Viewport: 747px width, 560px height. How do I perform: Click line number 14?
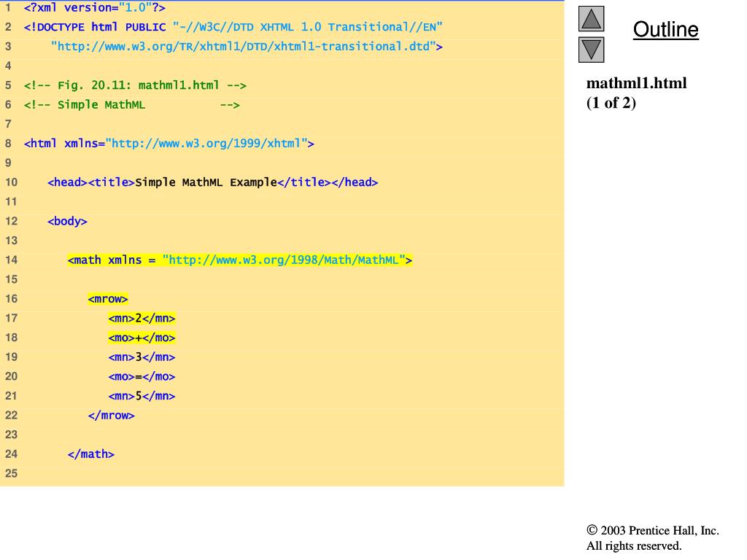tap(11, 260)
